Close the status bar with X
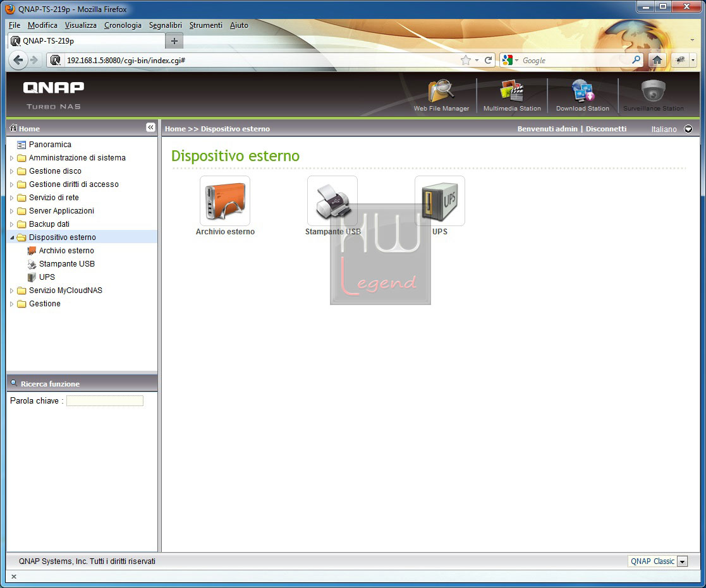Viewport: 706px width, 588px height. pos(14,577)
